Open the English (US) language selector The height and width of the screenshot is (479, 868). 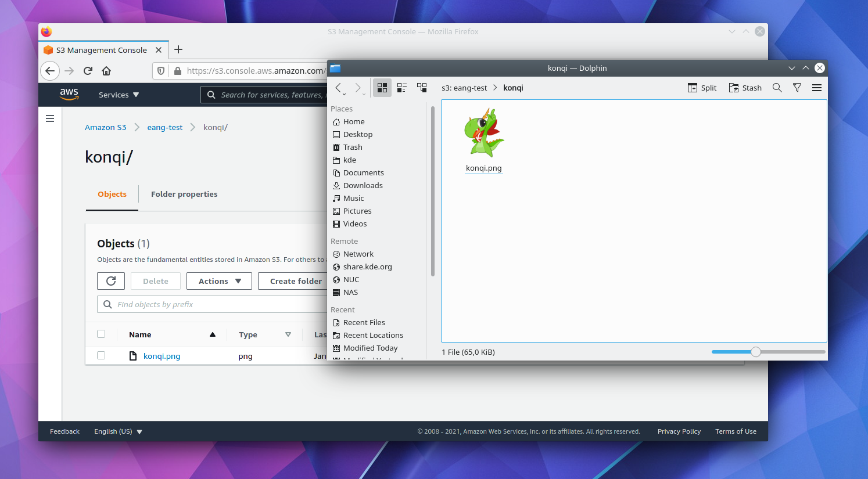click(118, 431)
